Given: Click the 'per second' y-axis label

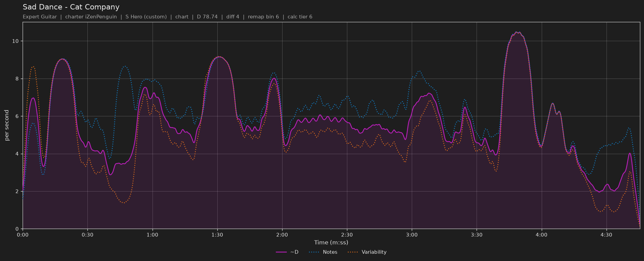Looking at the screenshot, I should click(x=7, y=125).
